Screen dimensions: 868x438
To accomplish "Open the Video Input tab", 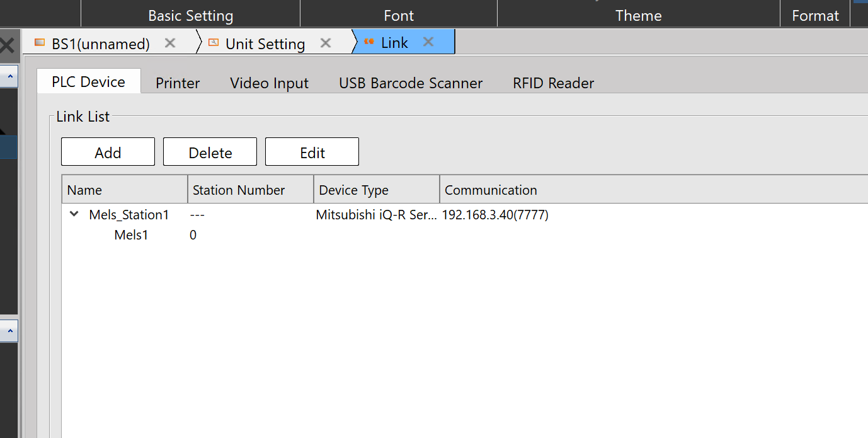I will [269, 83].
